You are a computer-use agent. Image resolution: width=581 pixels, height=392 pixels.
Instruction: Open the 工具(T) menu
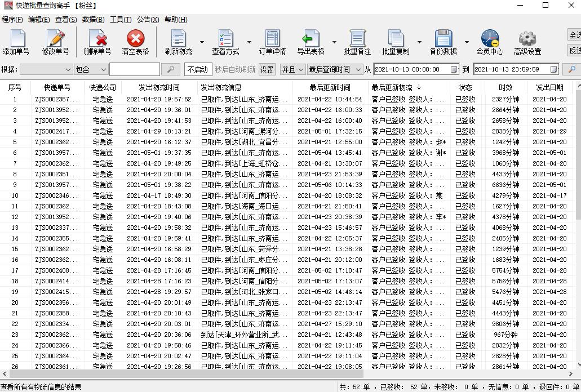[121, 19]
